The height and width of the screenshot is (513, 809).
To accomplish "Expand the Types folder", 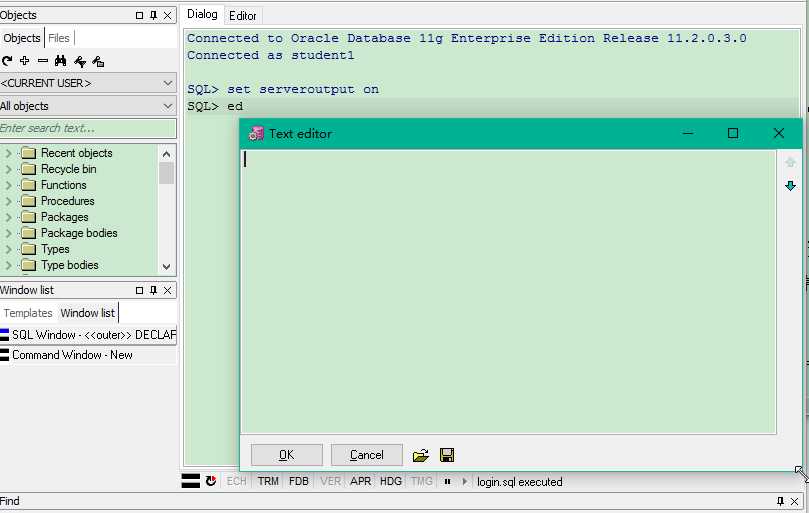I will point(8,249).
